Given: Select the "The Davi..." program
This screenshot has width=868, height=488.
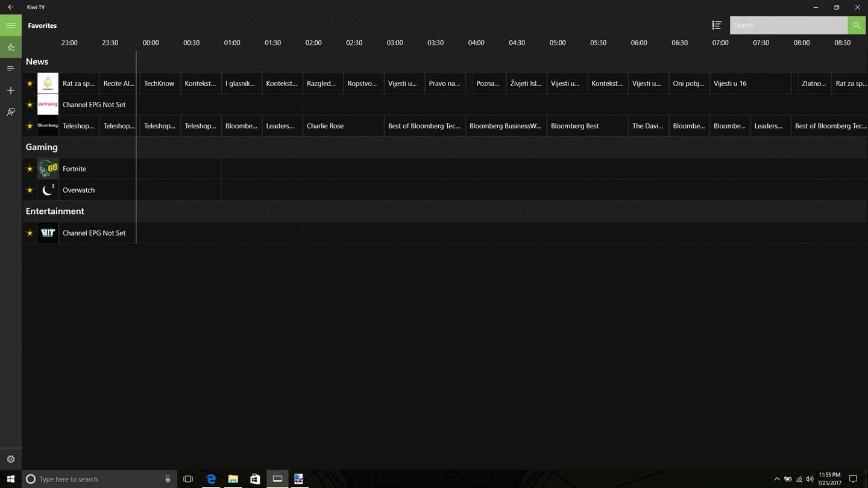Looking at the screenshot, I should pos(649,126).
